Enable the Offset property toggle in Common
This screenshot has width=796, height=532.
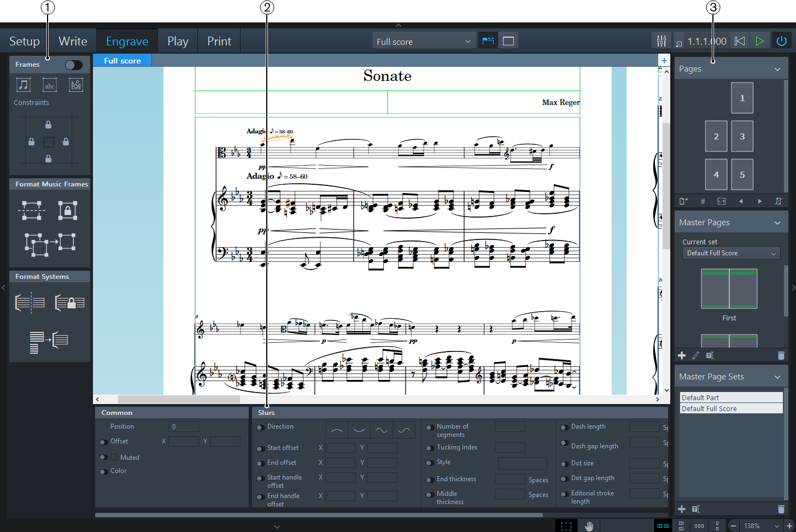click(103, 442)
